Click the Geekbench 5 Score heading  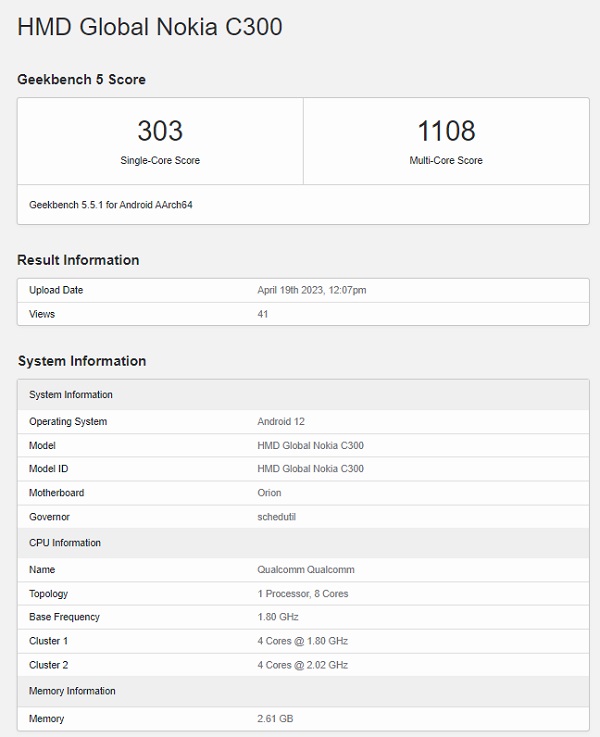coord(81,79)
